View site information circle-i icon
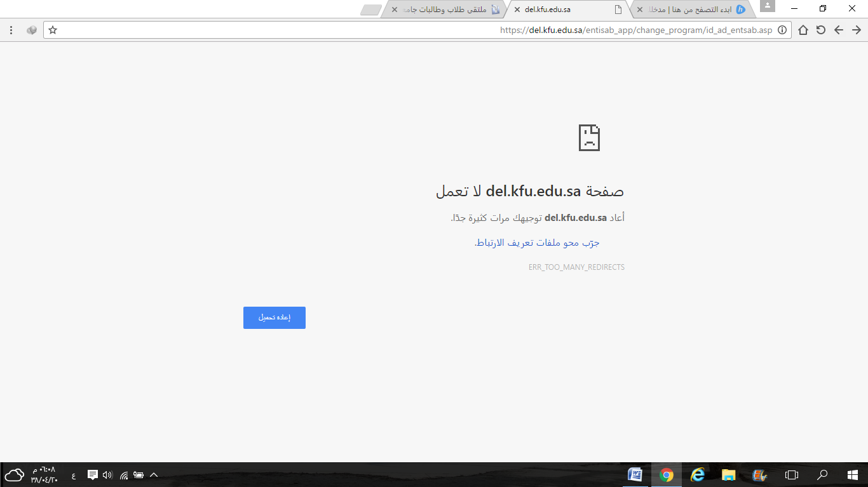Image resolution: width=868 pixels, height=487 pixels. pyautogui.click(x=782, y=30)
